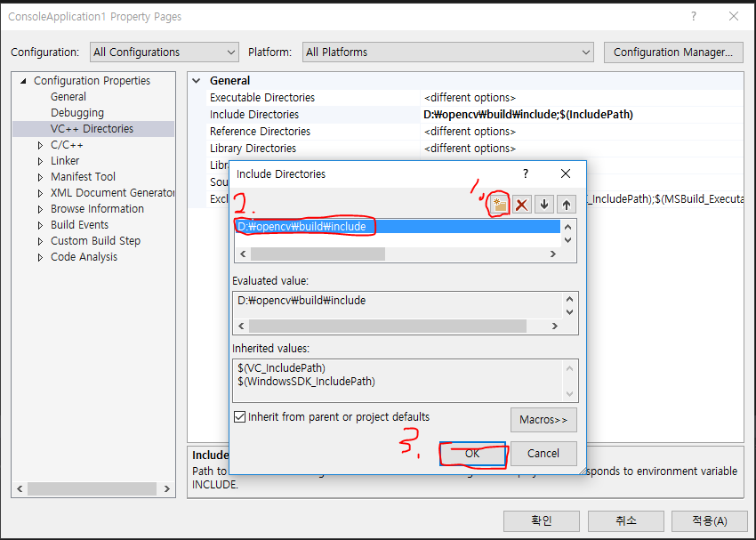Click OK in Include Directories dialog
The image size is (756, 540).
click(x=472, y=454)
